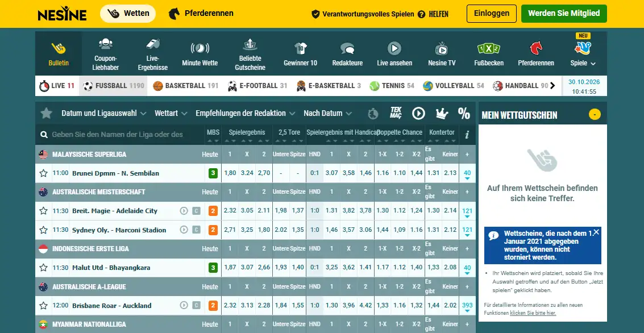The height and width of the screenshot is (333, 644).
Task: Open the Wettart dropdown
Action: pyautogui.click(x=171, y=113)
